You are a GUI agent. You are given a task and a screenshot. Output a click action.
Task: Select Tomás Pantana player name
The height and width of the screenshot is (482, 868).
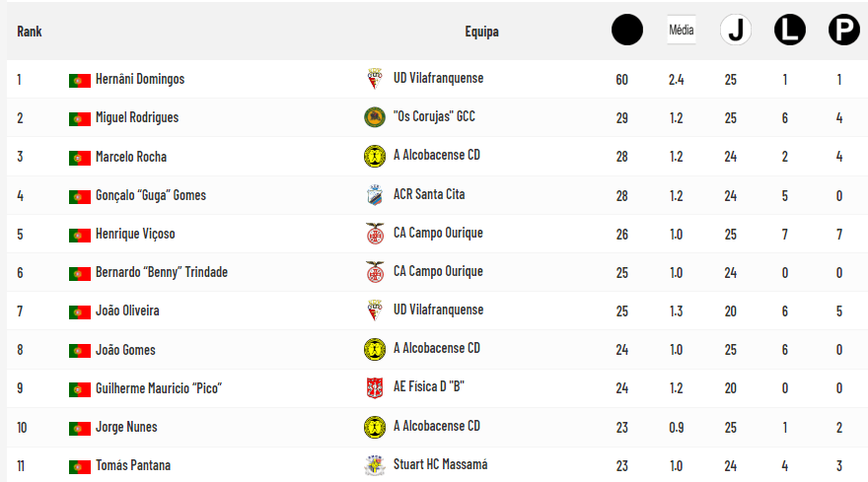tap(133, 465)
